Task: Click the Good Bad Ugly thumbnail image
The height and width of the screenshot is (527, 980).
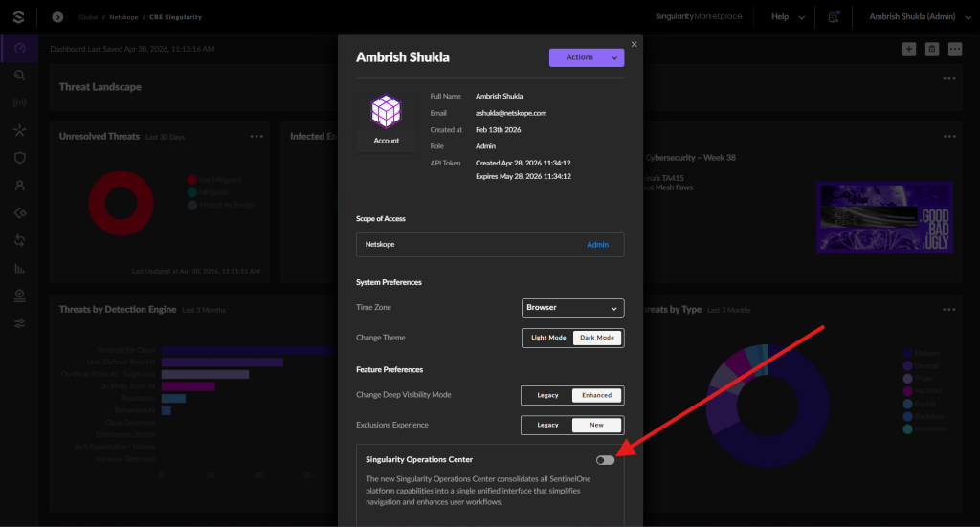Action: pyautogui.click(x=884, y=217)
